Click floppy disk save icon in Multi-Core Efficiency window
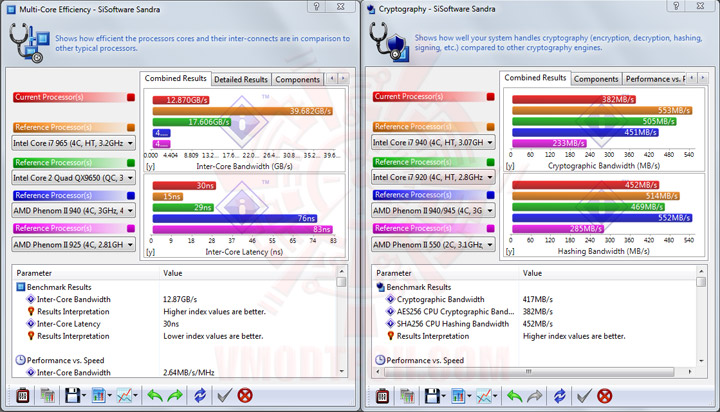This screenshot has height=412, width=720. [x=72, y=395]
